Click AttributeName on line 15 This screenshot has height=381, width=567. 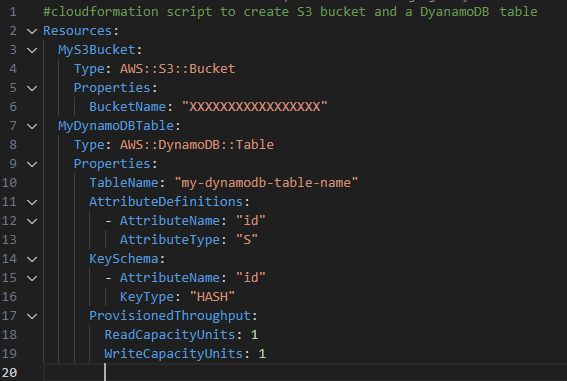pos(170,278)
